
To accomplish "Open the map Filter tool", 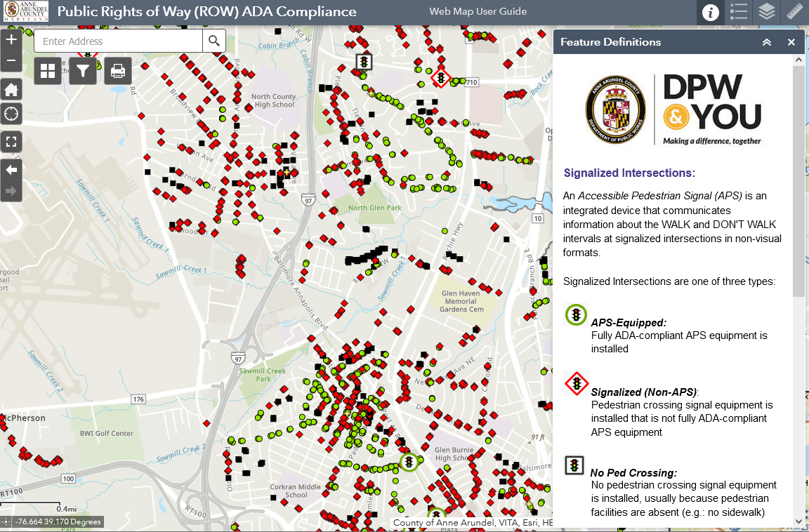I will pyautogui.click(x=82, y=70).
